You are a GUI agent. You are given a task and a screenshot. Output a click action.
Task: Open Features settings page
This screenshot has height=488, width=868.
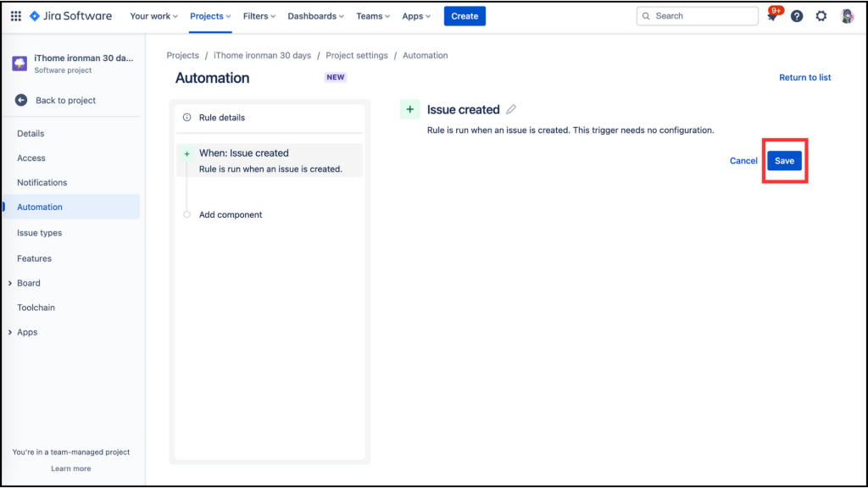coord(34,258)
